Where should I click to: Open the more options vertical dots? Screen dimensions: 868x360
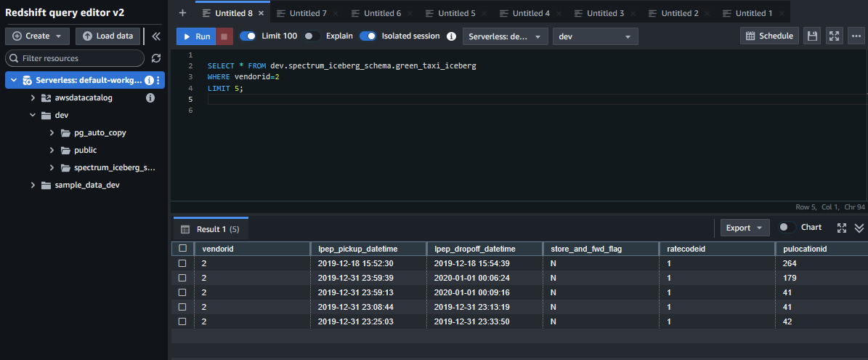[858, 36]
